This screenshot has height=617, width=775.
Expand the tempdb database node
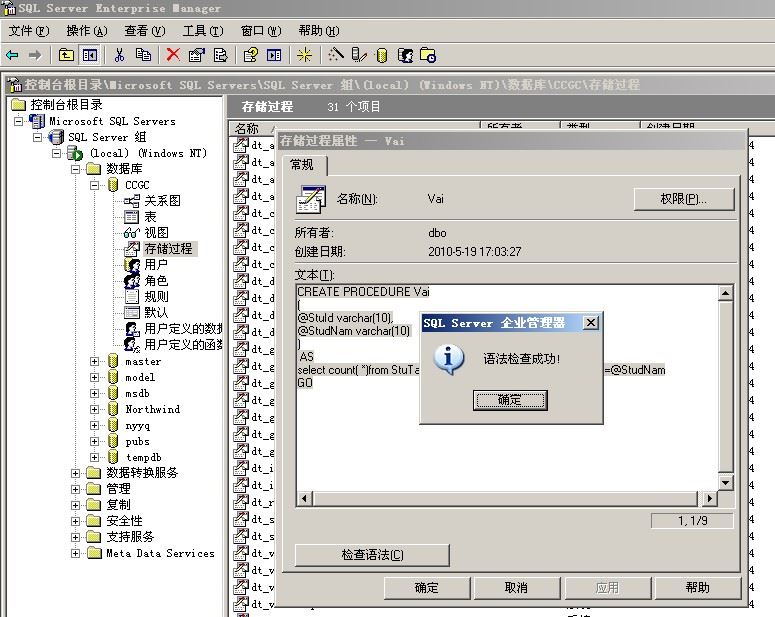pos(94,457)
